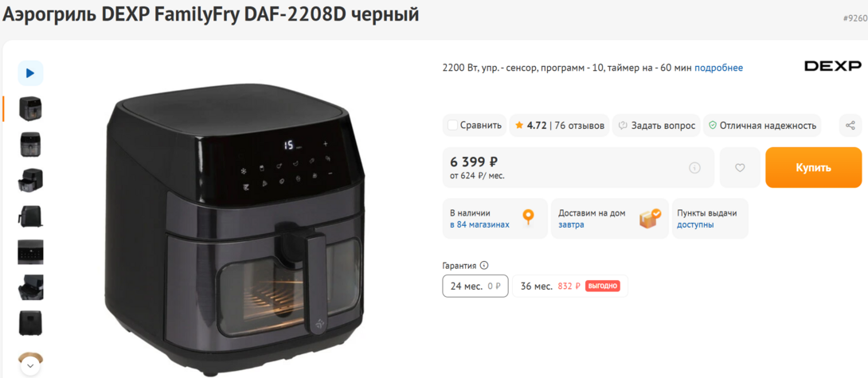This screenshot has height=378, width=868.
Task: Tick the Сравнить checkbox
Action: [x=452, y=125]
